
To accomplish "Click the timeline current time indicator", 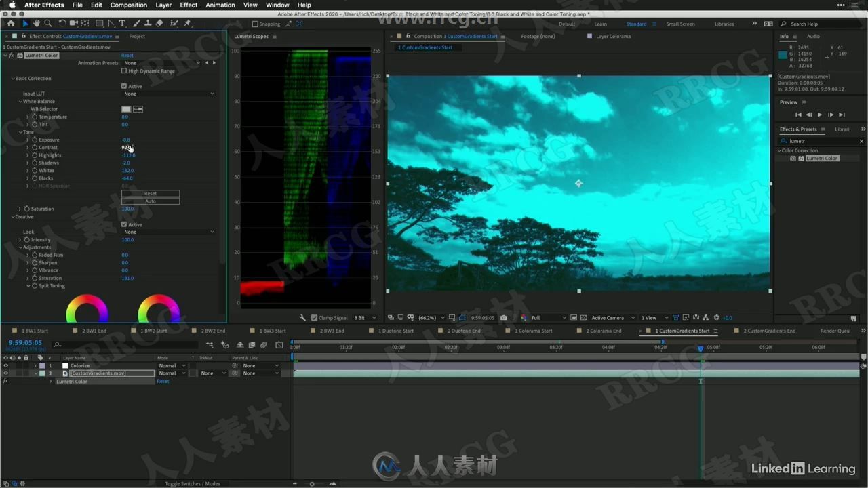I will [x=701, y=348].
